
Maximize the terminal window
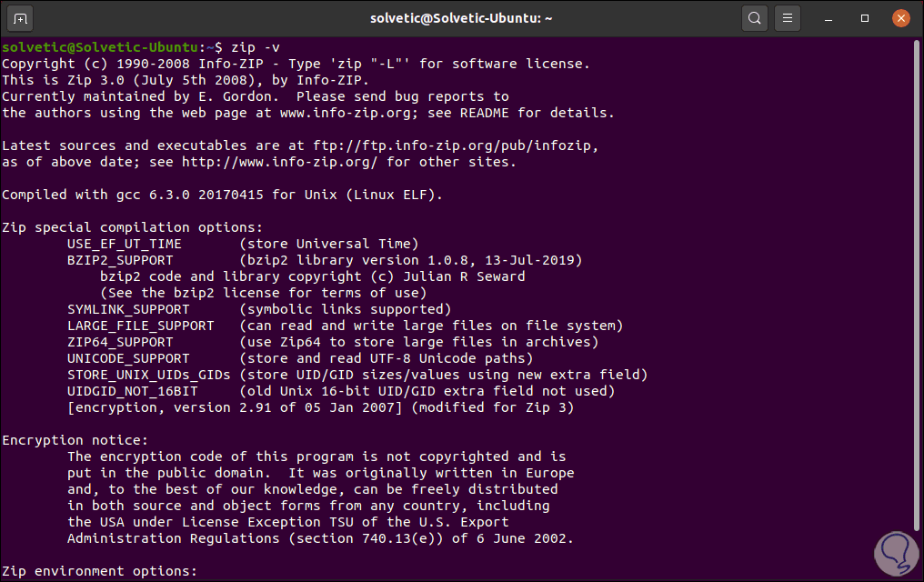(x=865, y=17)
